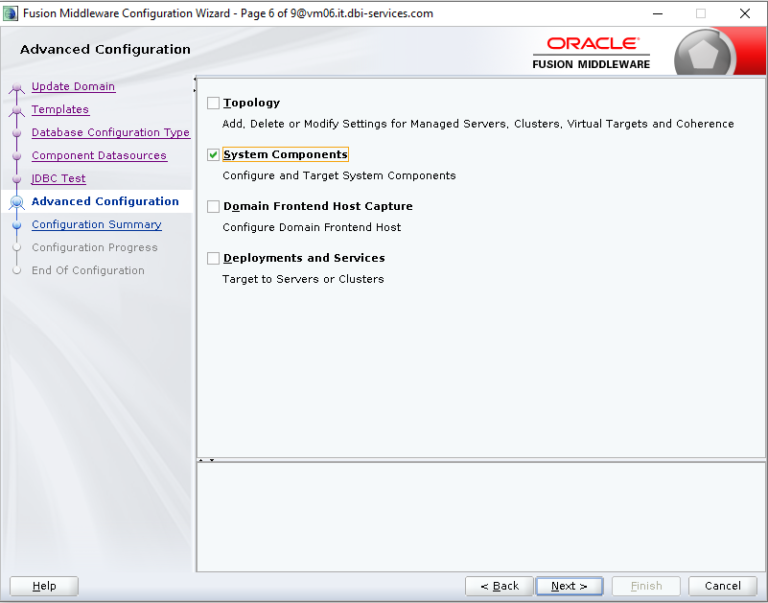Click the Oracle pentagon logo icon
Screen dimensions: 768x603
coord(704,54)
